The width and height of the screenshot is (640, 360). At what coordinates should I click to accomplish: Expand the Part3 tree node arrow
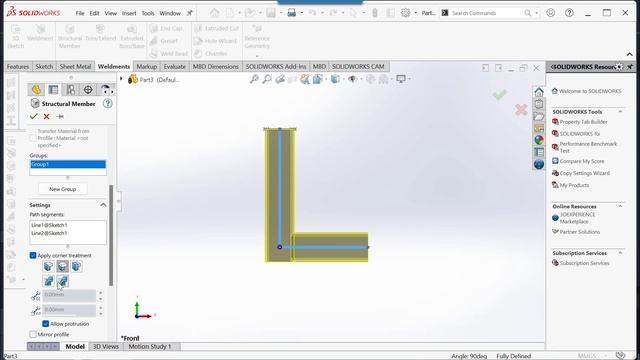(x=121, y=79)
